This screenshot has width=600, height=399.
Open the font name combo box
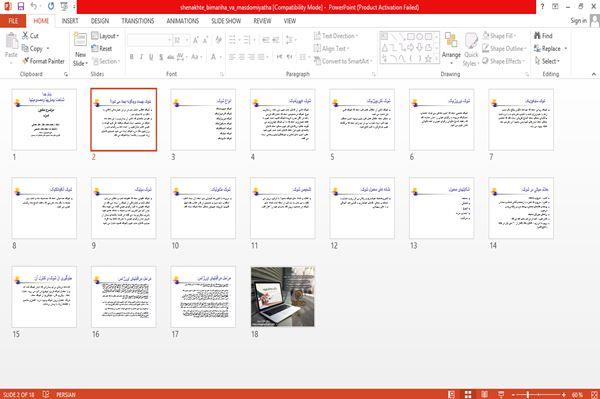click(x=149, y=40)
